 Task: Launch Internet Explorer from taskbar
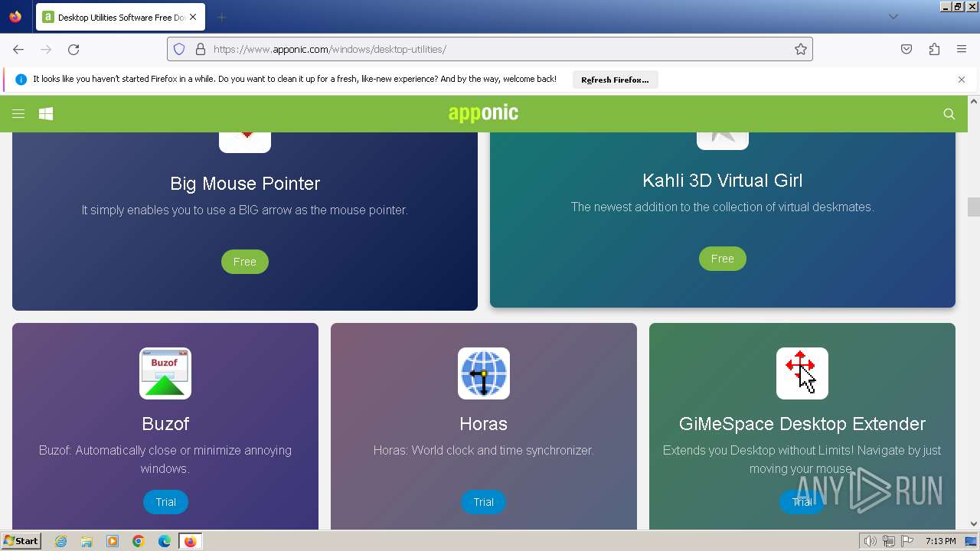pyautogui.click(x=61, y=541)
